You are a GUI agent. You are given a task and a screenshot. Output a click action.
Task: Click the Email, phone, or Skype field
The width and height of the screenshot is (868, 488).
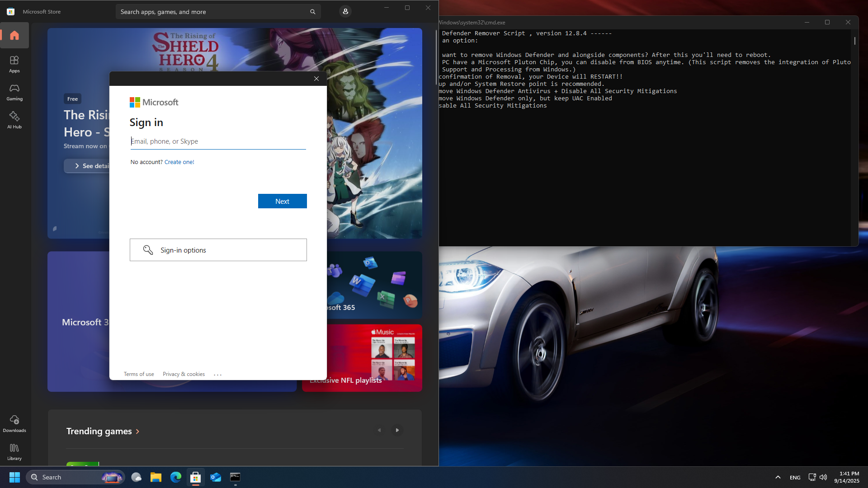(218, 141)
